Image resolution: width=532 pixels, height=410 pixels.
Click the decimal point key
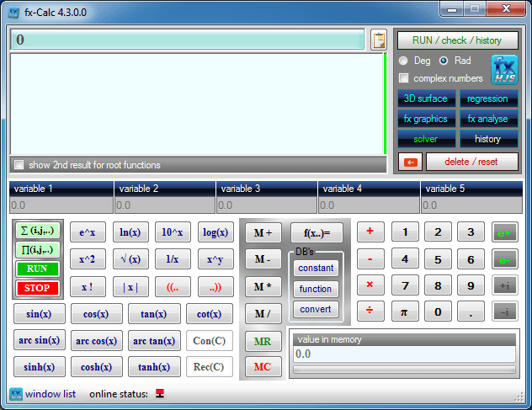[x=471, y=311]
